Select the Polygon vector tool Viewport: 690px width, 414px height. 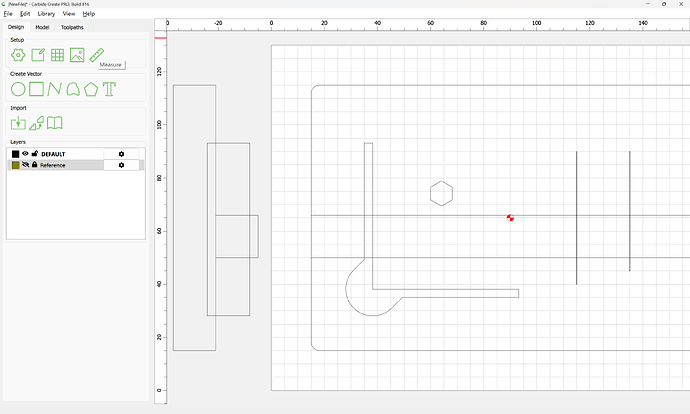[x=91, y=89]
